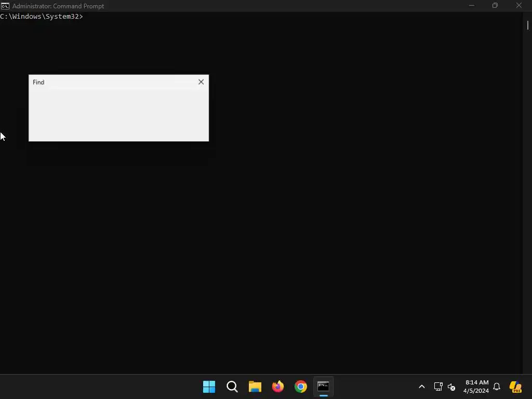The height and width of the screenshot is (399, 532).
Task: Restore down the Command Prompt window
Action: [x=495, y=5]
